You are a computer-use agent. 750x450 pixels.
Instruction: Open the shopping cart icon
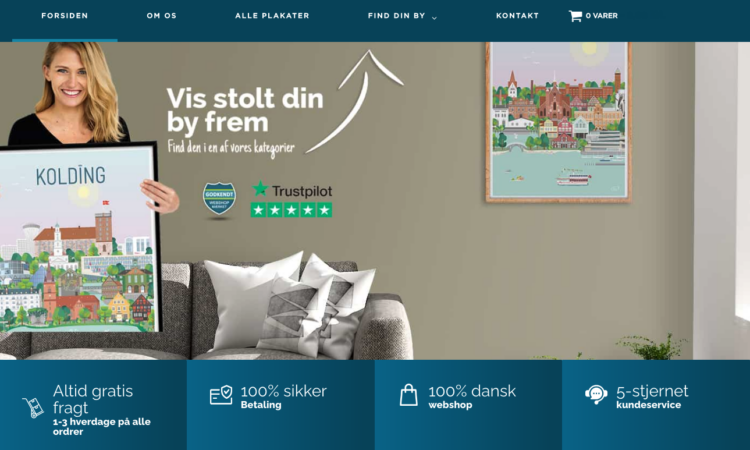pos(575,16)
